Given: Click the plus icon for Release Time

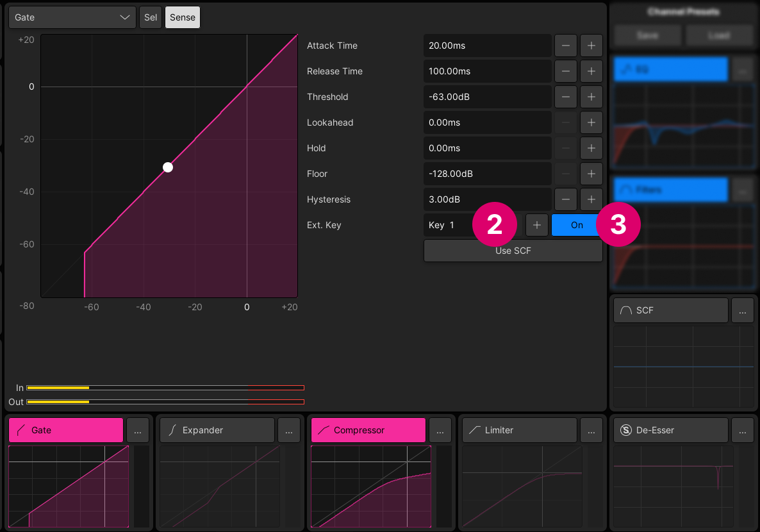Looking at the screenshot, I should click(x=591, y=71).
